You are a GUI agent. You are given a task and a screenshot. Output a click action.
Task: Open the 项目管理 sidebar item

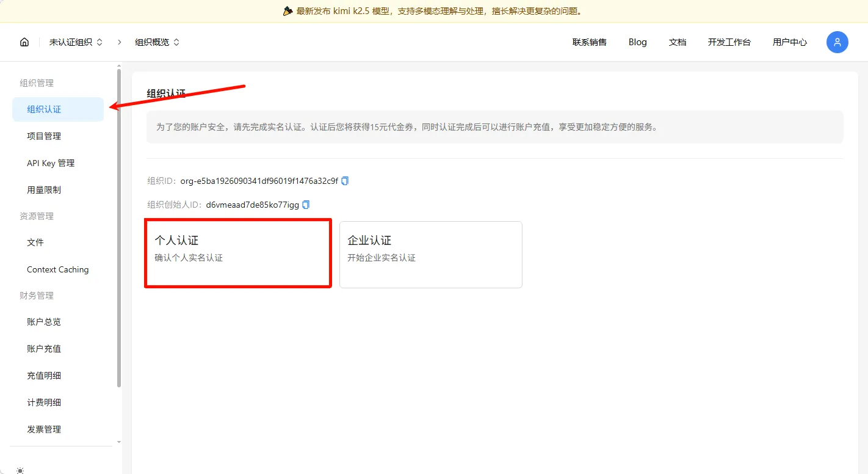[44, 136]
